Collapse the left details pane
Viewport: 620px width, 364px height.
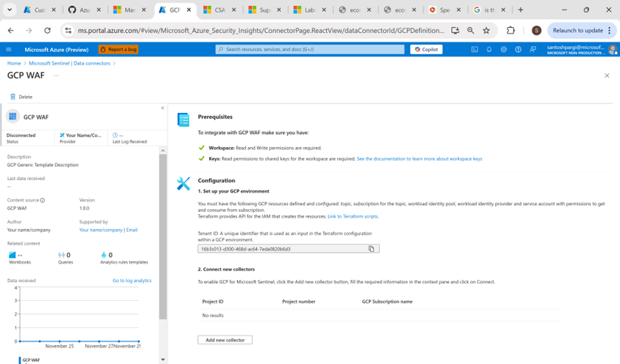pos(162,108)
